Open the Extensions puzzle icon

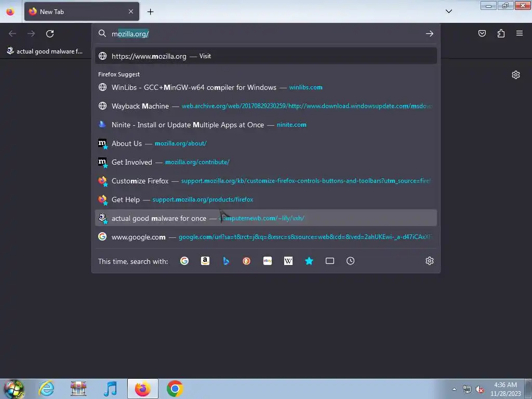click(x=501, y=33)
